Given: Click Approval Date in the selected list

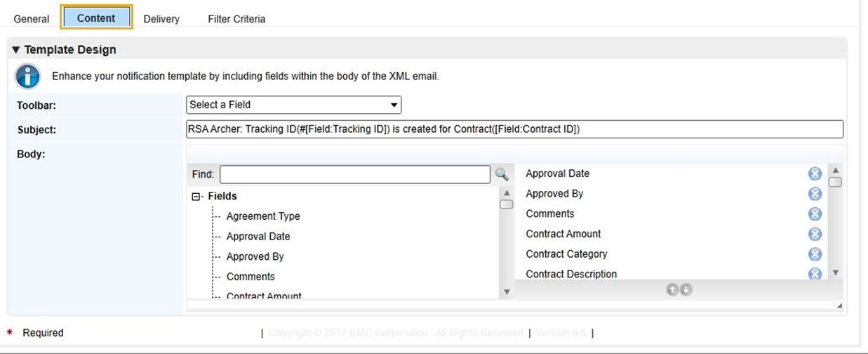Looking at the screenshot, I should [557, 173].
